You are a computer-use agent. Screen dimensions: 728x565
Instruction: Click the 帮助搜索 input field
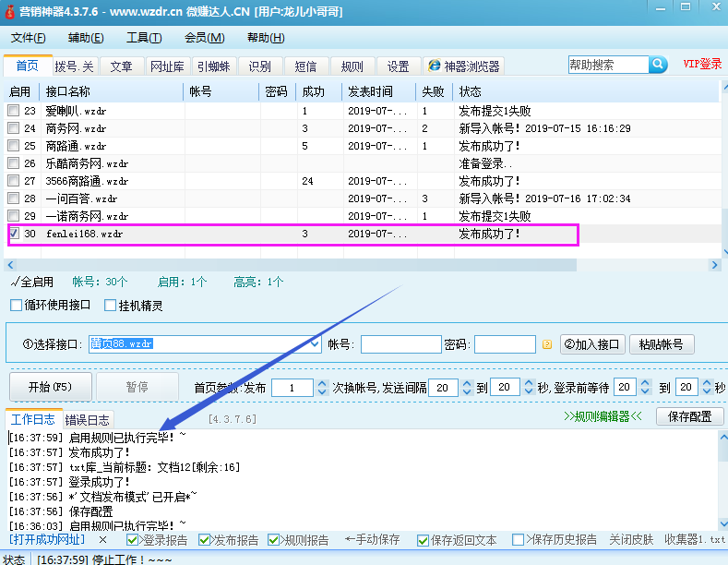608,64
